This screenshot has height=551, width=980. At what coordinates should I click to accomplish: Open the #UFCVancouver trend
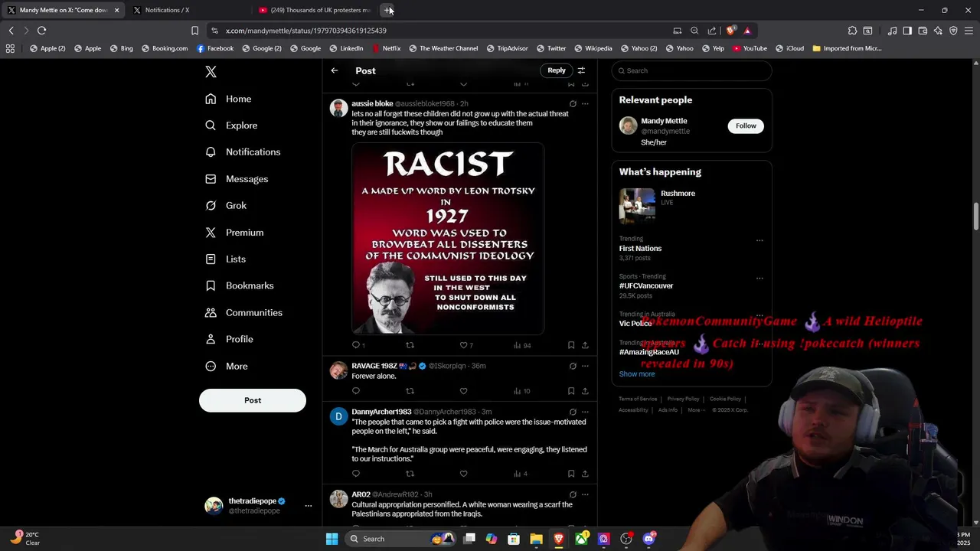646,286
